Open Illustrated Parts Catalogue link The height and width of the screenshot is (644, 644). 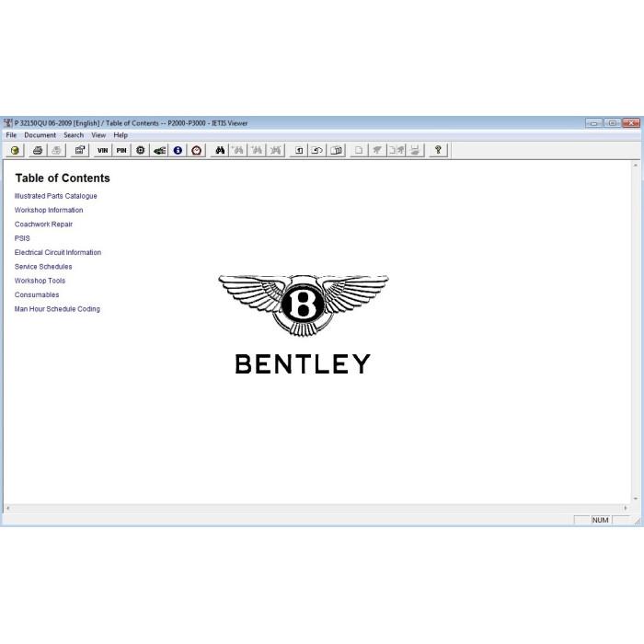pos(55,196)
